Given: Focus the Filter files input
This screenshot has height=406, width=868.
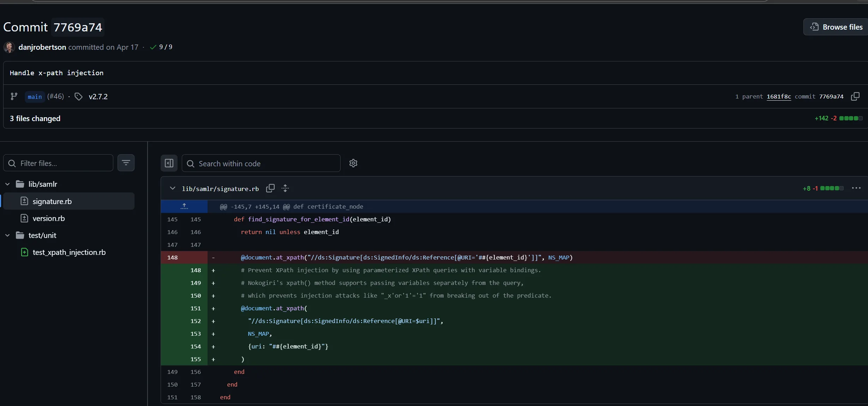Looking at the screenshot, I should (x=58, y=163).
